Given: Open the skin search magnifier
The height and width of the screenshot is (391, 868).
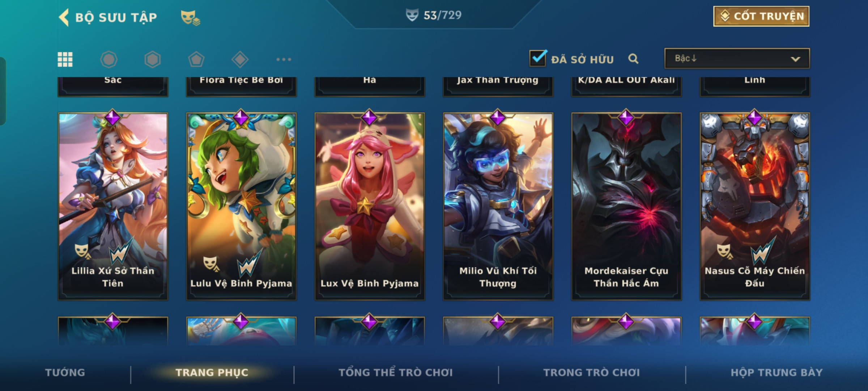Looking at the screenshot, I should click(633, 59).
